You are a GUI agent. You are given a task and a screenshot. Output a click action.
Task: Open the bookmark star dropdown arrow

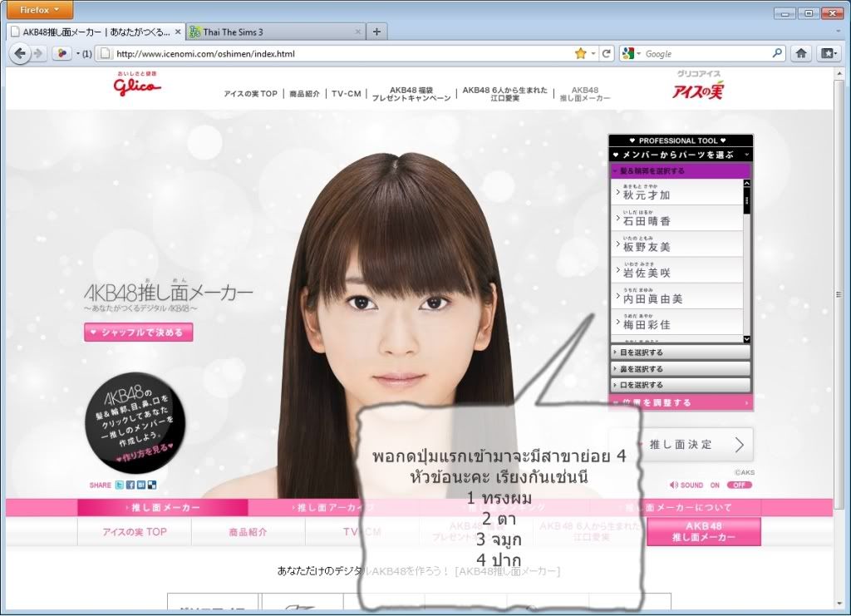[x=593, y=53]
